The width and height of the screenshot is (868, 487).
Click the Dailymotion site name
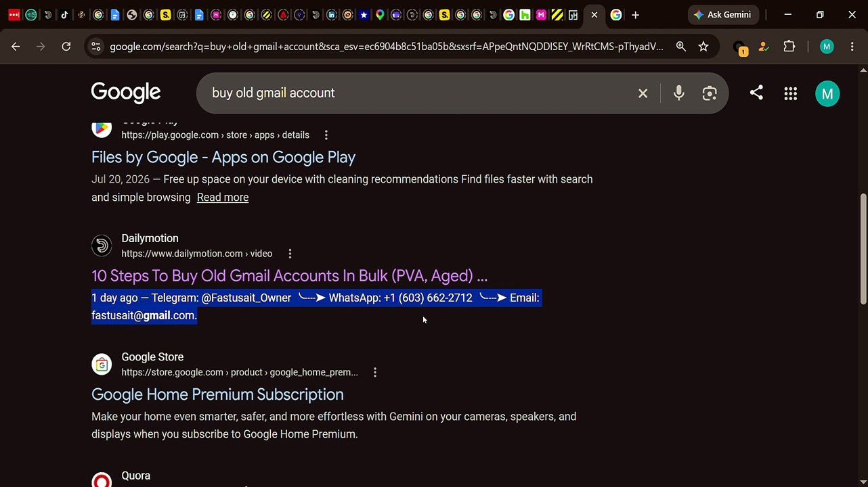pos(150,238)
